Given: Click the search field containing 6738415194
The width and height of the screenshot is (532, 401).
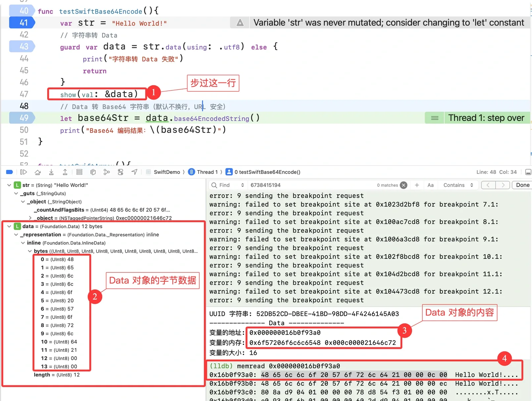Looking at the screenshot, I should (x=312, y=185).
